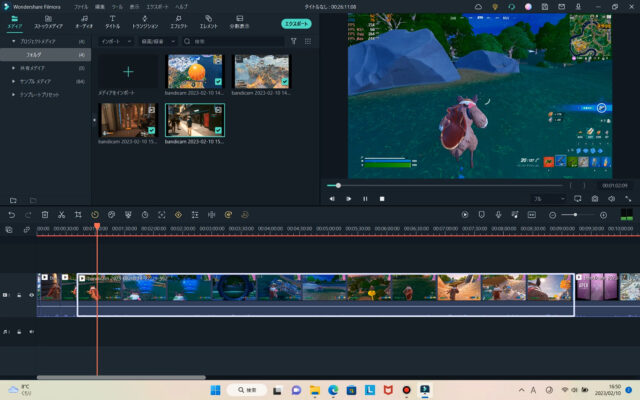
Task: Select the フォルダ folder row
Action: tap(45, 55)
